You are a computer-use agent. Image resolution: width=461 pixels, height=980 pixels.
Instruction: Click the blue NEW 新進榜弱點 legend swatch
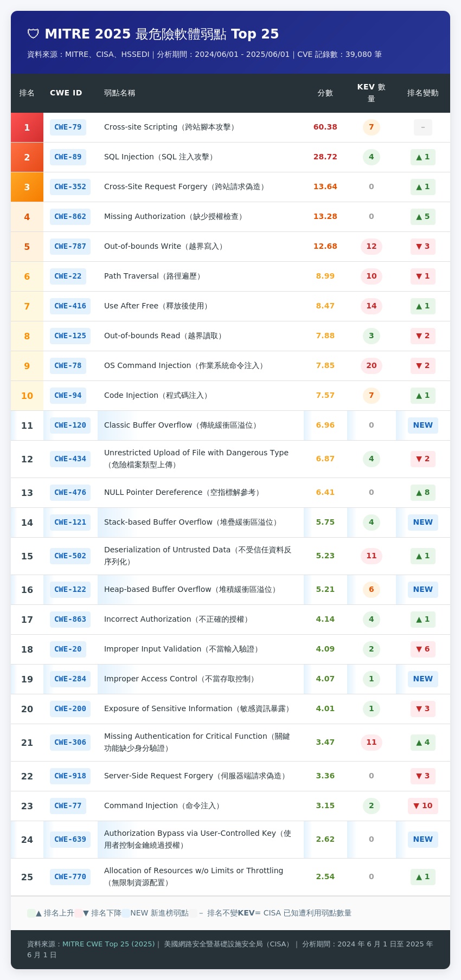126,913
